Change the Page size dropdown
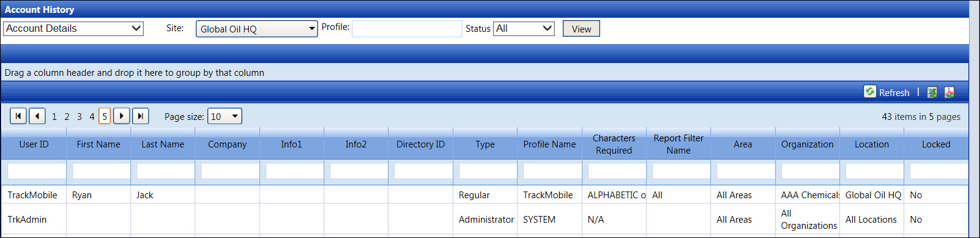The height and width of the screenshot is (238, 980). 225,116
